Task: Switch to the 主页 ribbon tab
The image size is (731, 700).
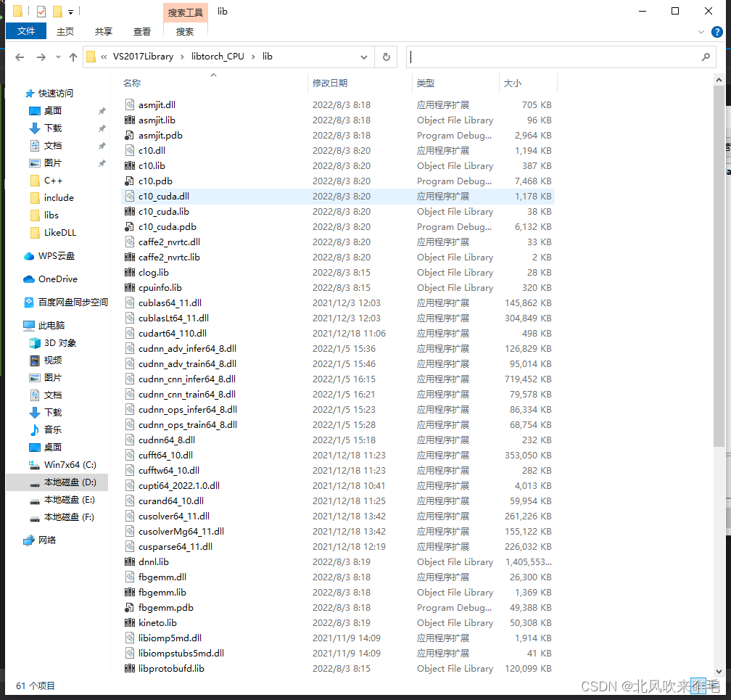Action: point(65,31)
